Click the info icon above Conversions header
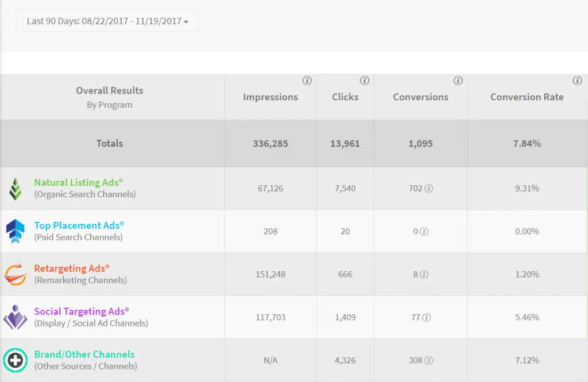 coord(458,81)
